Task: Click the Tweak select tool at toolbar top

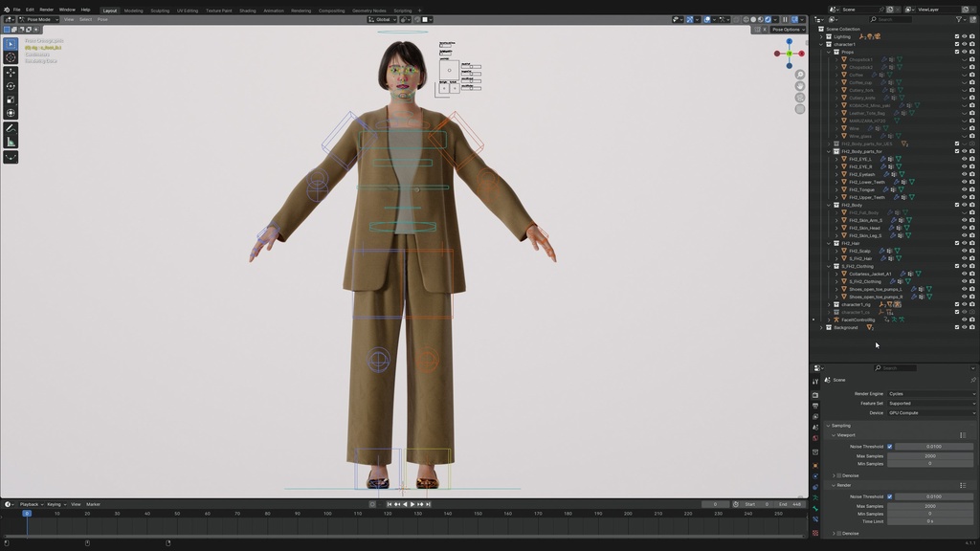Action: (11, 45)
